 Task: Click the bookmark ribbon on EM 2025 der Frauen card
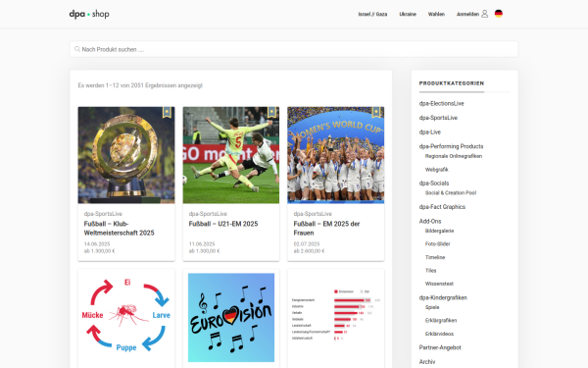click(x=376, y=112)
